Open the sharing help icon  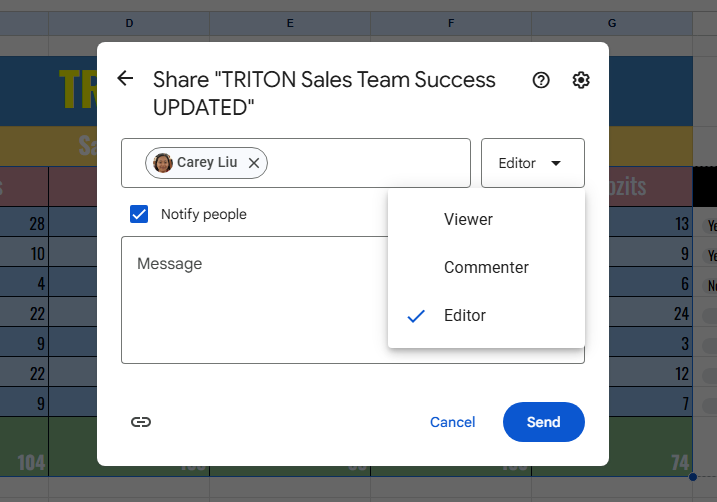coord(541,80)
